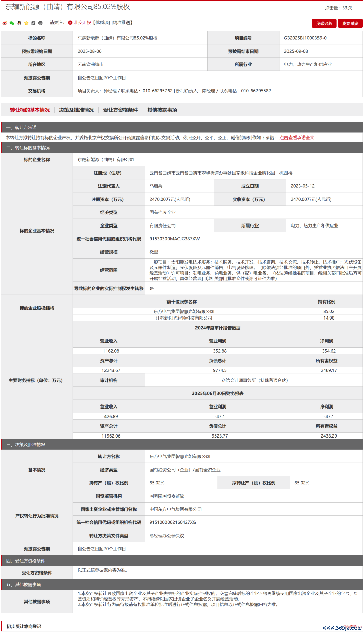Click the 经营规模 value 微型
Screen dimensions: 364x633
154,252
